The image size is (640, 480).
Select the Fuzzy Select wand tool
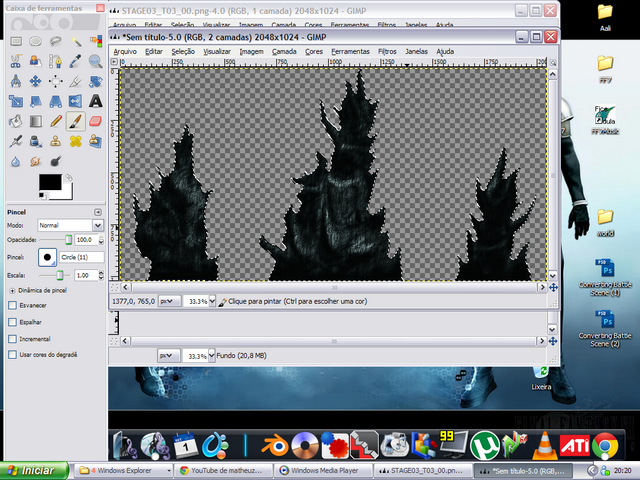(76, 41)
